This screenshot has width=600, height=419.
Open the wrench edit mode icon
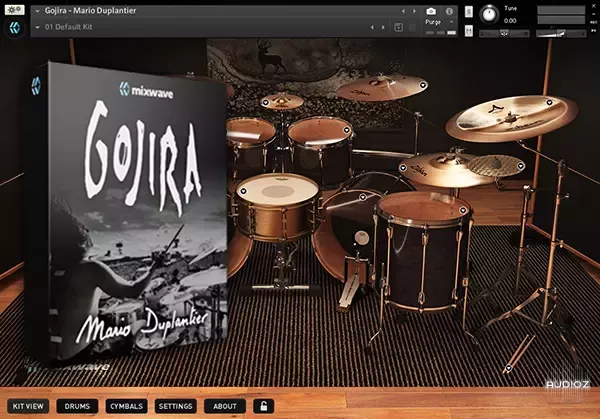[15, 10]
